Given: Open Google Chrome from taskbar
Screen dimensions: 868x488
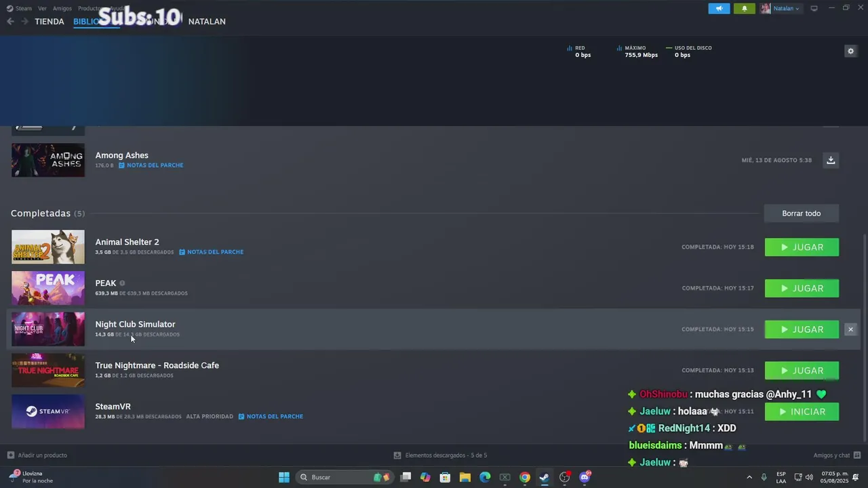Looking at the screenshot, I should tap(525, 477).
